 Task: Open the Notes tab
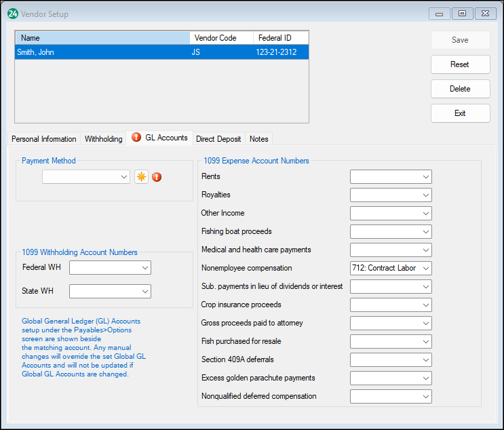point(259,139)
